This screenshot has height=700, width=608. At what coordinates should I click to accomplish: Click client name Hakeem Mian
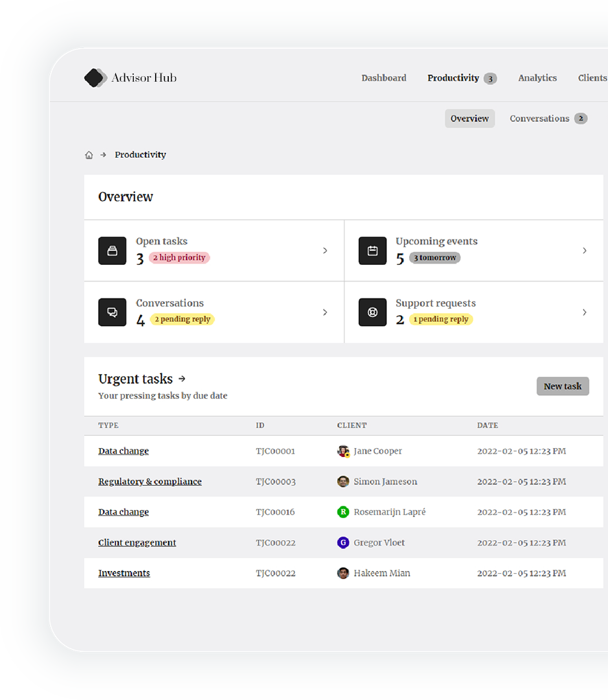382,573
